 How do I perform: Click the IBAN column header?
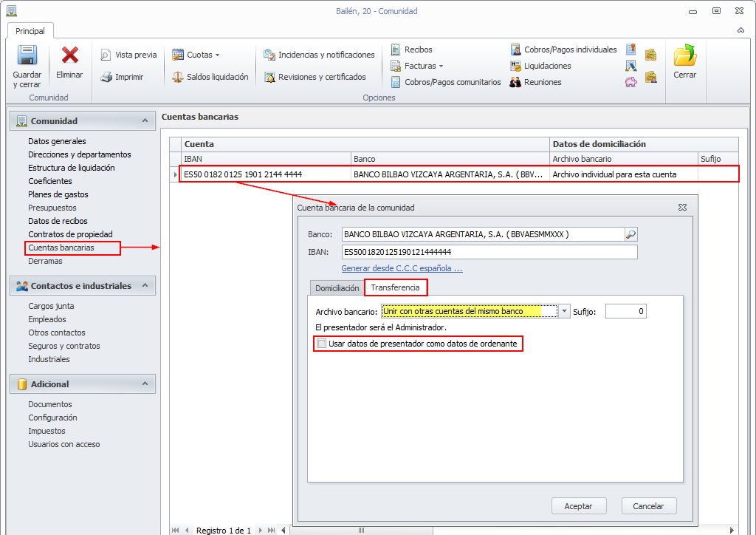pyautogui.click(x=266, y=159)
